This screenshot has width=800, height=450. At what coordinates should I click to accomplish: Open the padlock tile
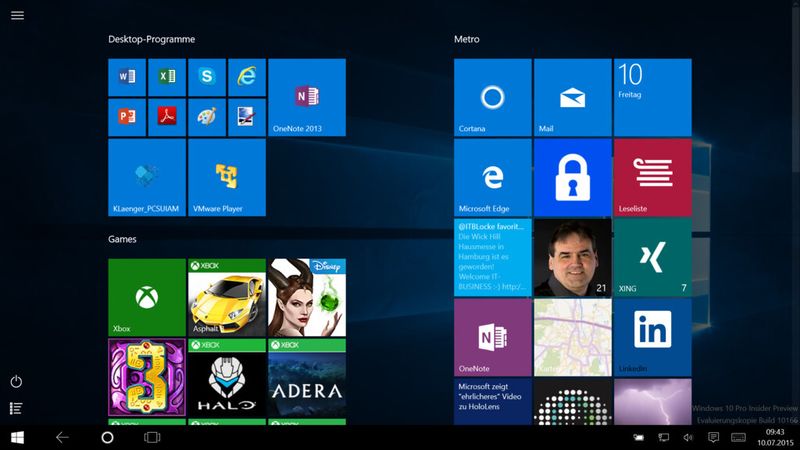point(572,178)
